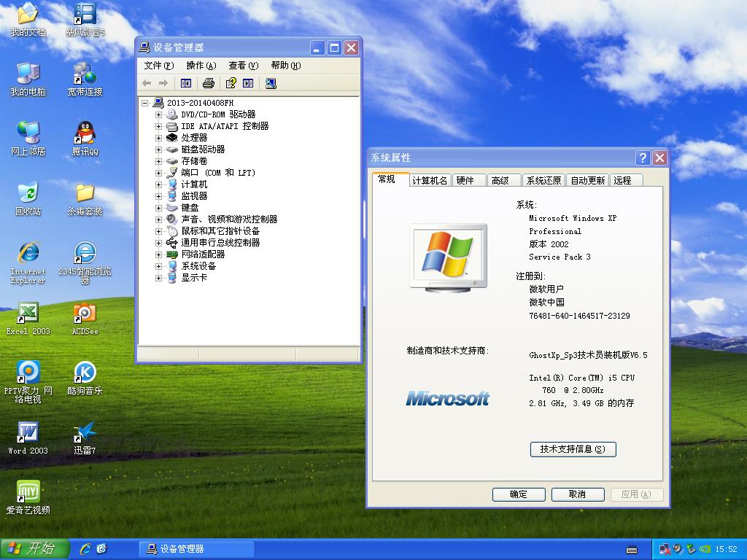Click the show desktop quick launch icon
This screenshot has width=747, height=560.
[x=101, y=548]
